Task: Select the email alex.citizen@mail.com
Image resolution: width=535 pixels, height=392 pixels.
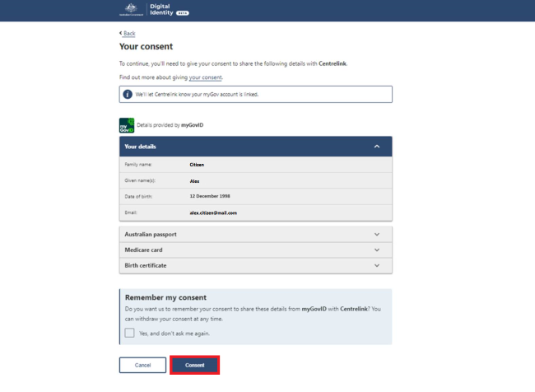Action: pos(213,212)
